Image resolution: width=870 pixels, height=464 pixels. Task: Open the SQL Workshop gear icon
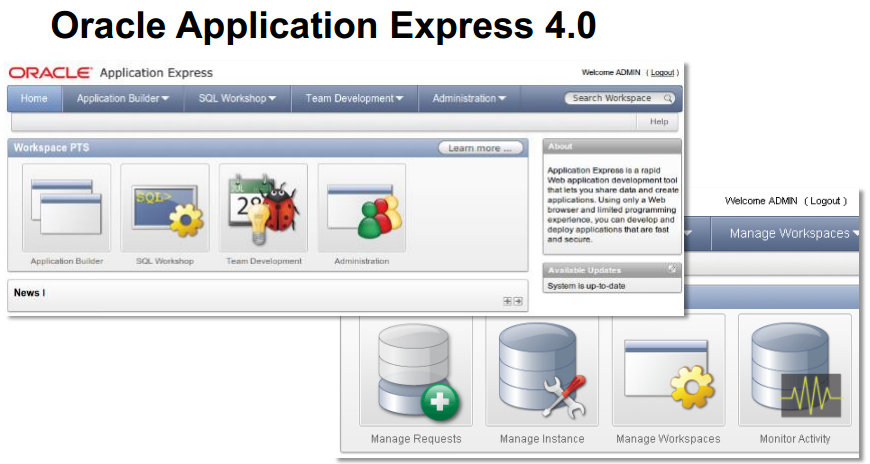click(165, 208)
